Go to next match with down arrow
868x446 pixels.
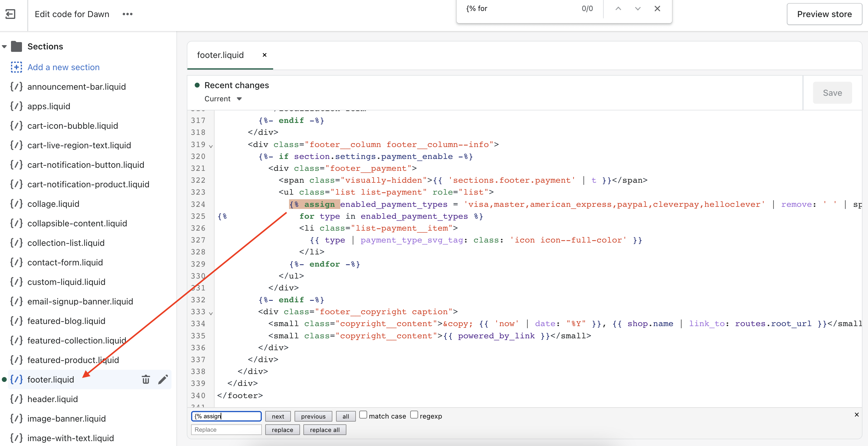click(638, 9)
